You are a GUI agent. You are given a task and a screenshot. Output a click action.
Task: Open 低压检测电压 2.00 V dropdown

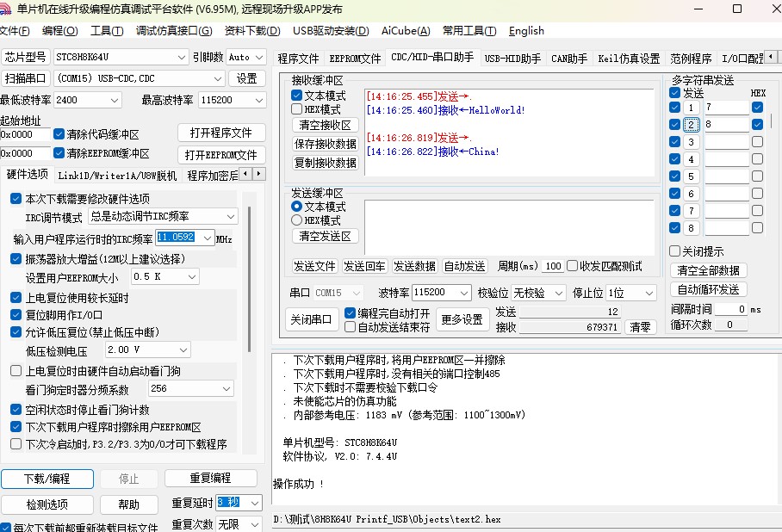(183, 350)
